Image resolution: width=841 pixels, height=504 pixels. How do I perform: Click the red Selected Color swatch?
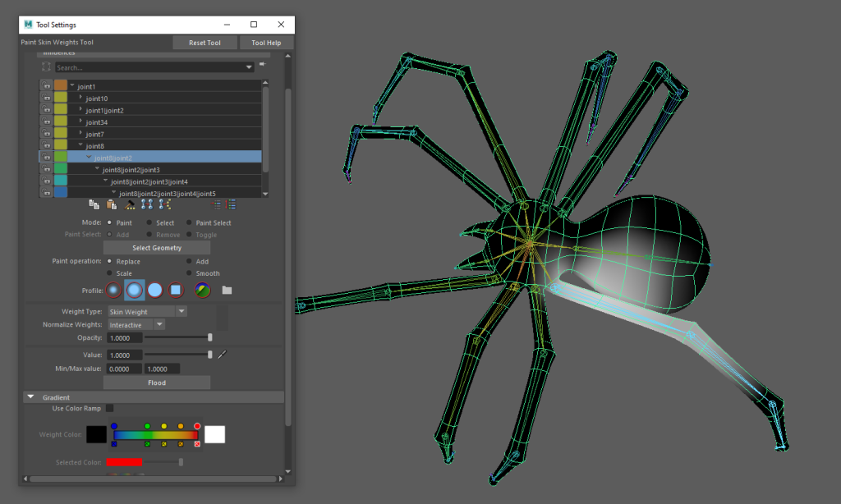[124, 461]
